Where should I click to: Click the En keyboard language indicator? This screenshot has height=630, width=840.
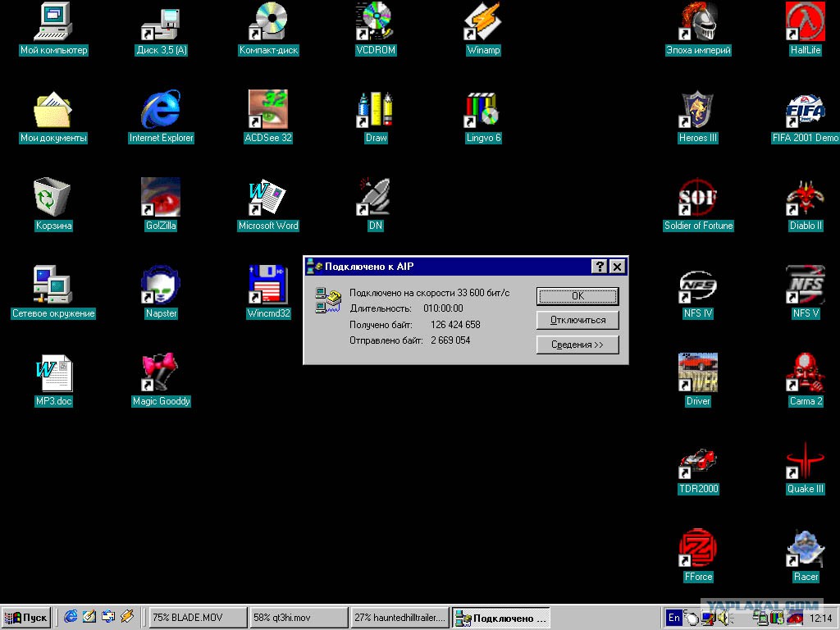point(673,618)
